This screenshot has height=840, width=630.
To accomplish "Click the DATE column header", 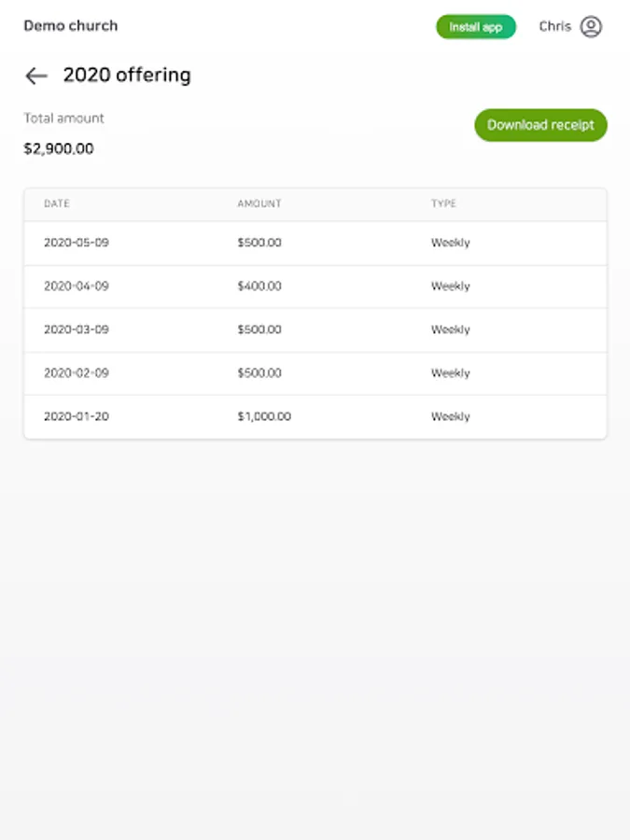I will click(57, 203).
